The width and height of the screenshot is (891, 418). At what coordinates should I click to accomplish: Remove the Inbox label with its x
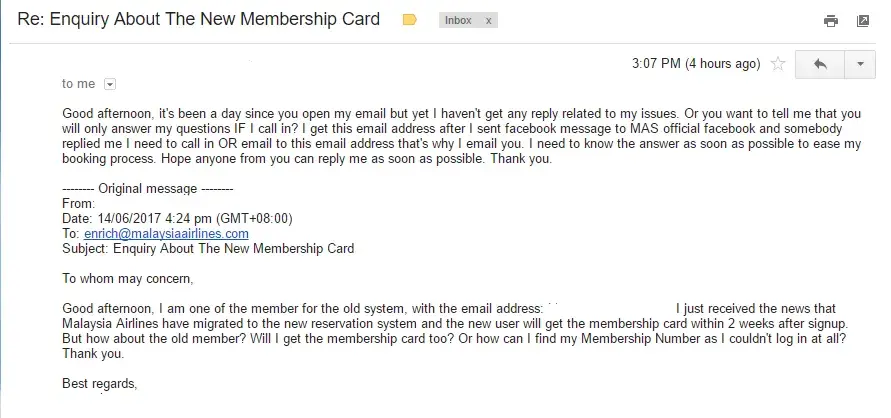pyautogui.click(x=488, y=21)
